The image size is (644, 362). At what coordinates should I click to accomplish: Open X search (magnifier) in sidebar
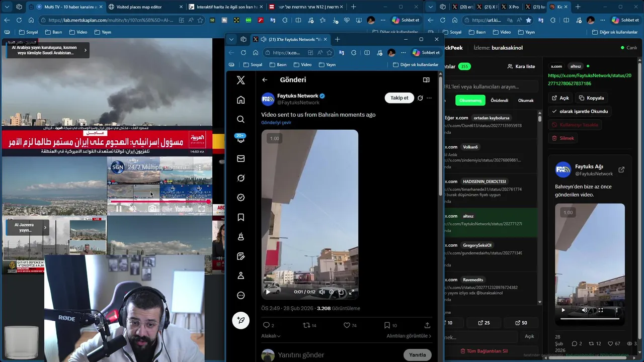(x=240, y=119)
